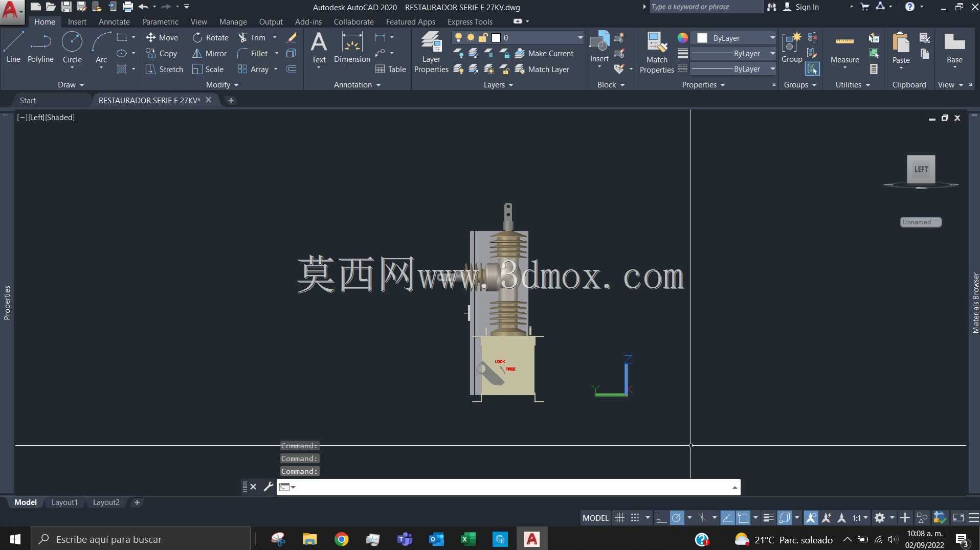980x550 pixels.
Task: Click Sign In button
Action: point(801,7)
